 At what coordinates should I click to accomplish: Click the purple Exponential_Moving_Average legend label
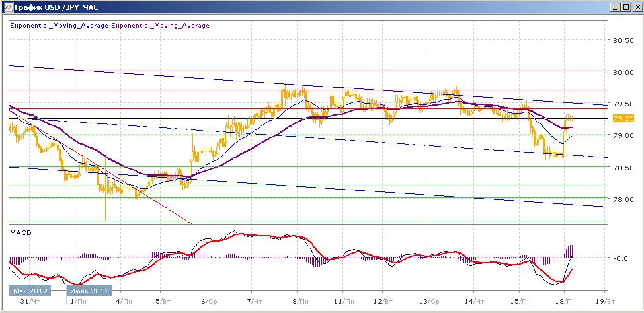(160, 26)
